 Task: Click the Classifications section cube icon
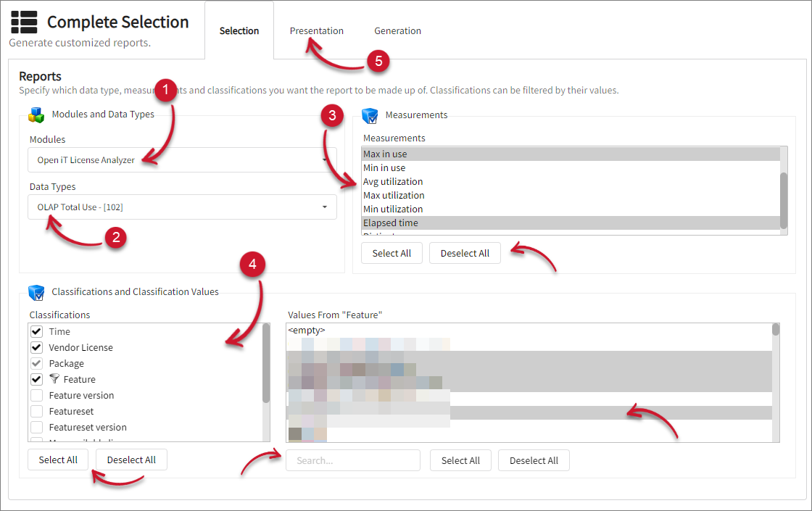36,292
